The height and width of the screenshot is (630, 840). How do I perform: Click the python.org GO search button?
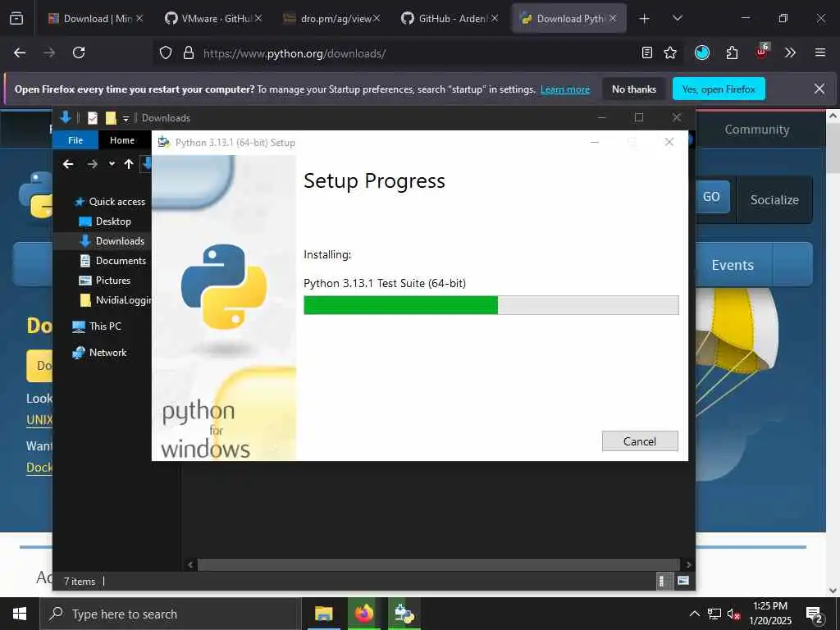click(711, 197)
